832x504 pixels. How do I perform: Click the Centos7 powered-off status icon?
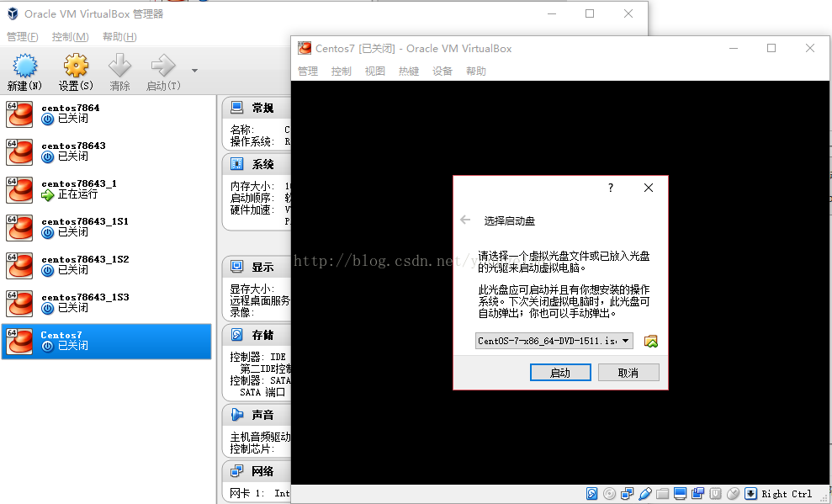[x=48, y=347]
